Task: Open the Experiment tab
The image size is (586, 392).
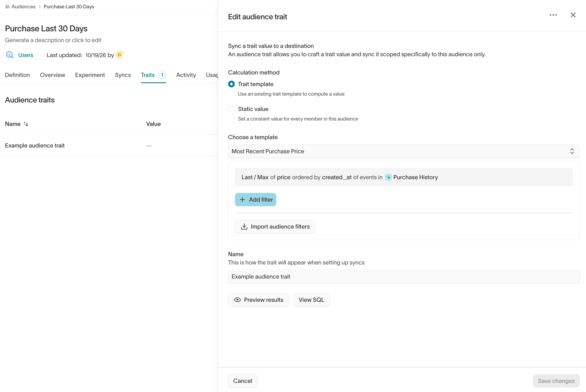Action: point(90,75)
